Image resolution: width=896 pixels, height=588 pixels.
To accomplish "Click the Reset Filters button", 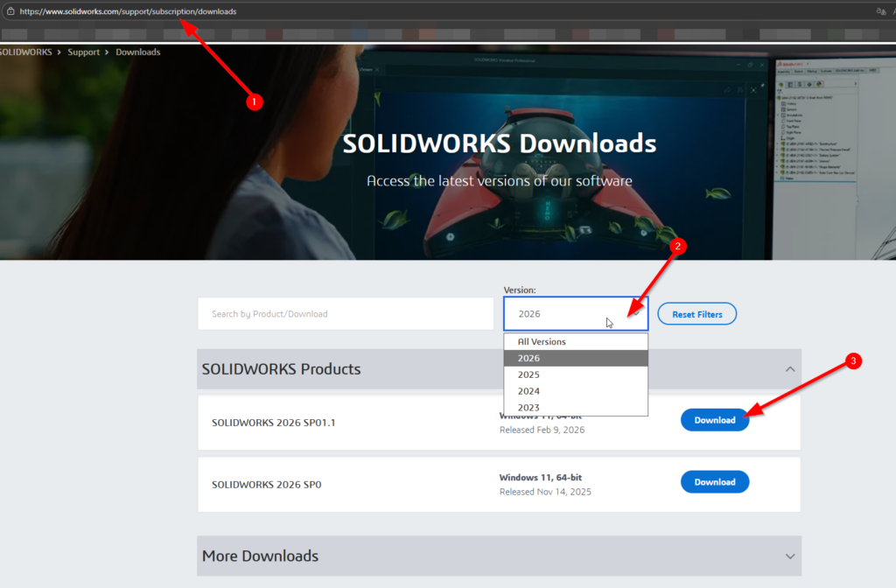I will 696,313.
